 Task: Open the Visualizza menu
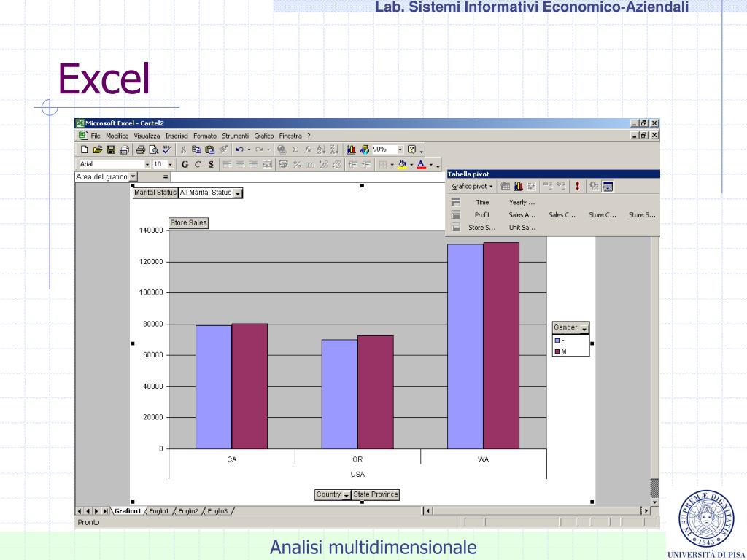tap(147, 136)
